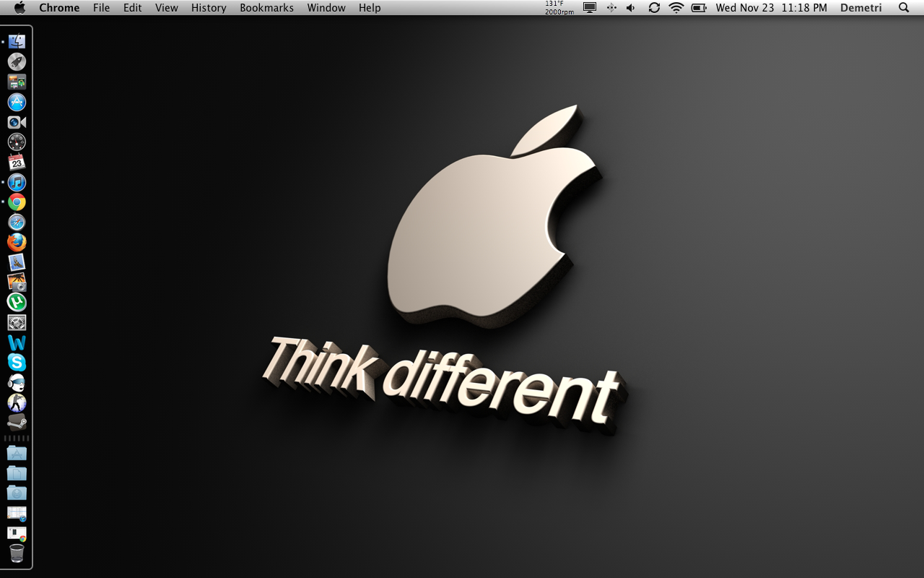Open the Window menu

(326, 8)
